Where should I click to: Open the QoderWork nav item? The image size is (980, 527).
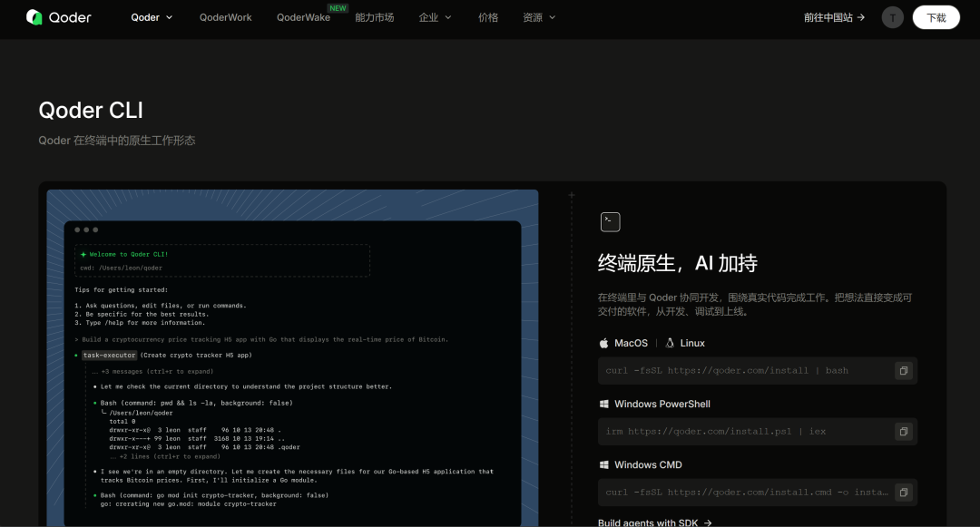tap(226, 17)
